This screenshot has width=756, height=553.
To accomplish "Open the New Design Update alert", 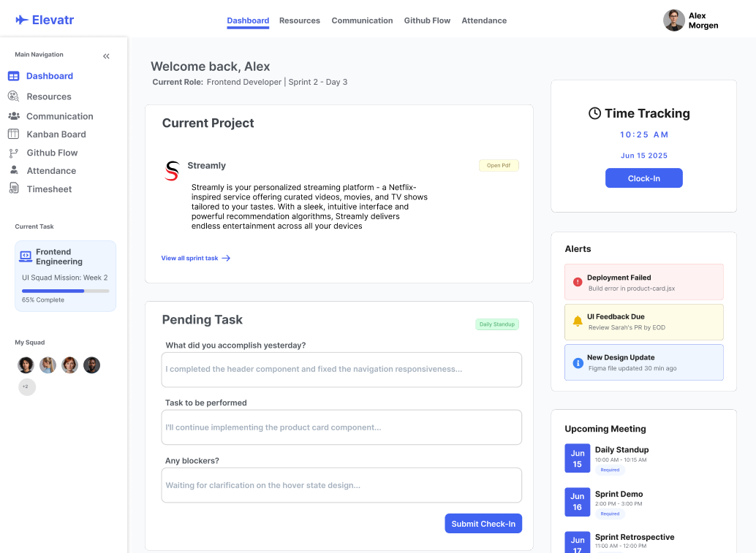I will pos(643,362).
